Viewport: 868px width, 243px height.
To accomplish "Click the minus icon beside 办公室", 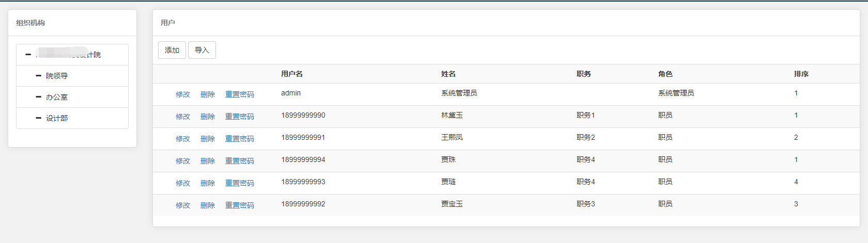I will 38,97.
